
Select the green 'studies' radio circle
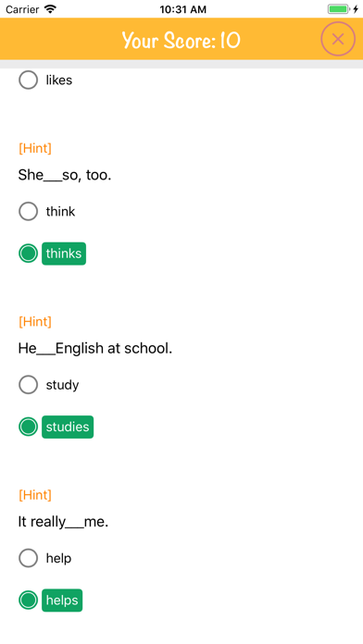(29, 427)
